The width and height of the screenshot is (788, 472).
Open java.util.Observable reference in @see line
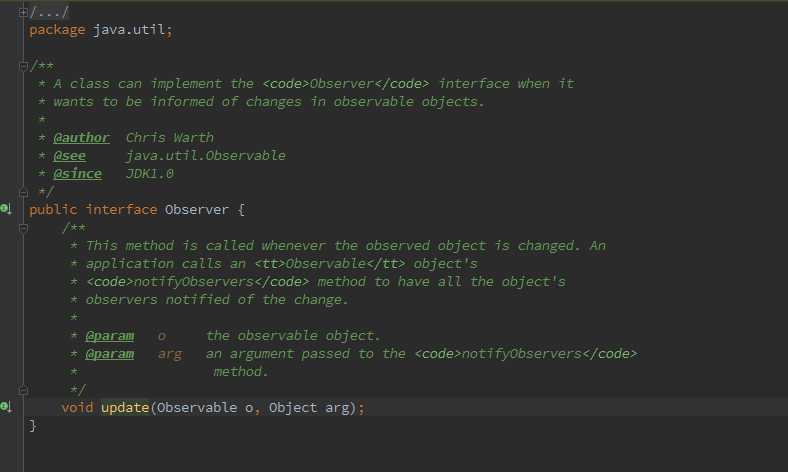click(205, 156)
